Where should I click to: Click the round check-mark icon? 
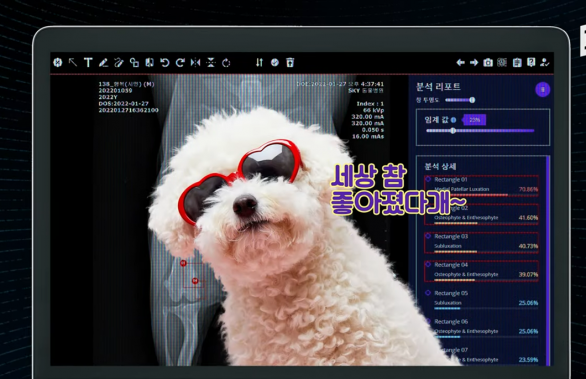(275, 62)
